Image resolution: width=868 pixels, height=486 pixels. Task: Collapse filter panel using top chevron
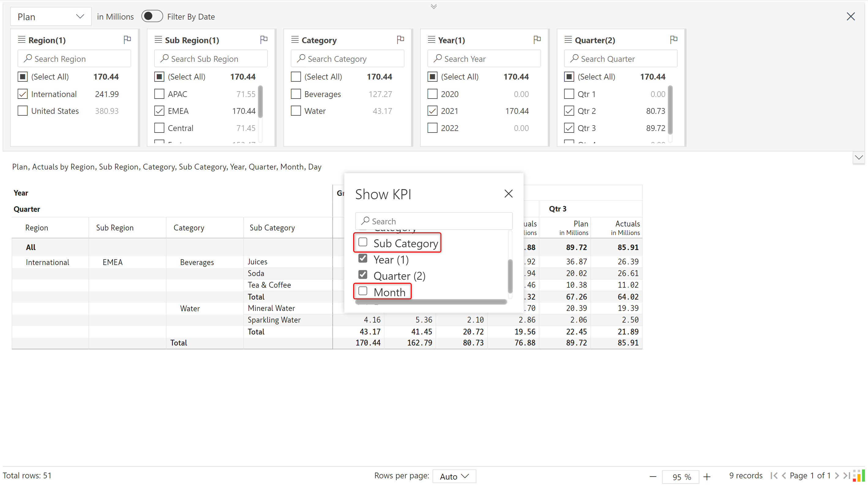click(x=434, y=6)
